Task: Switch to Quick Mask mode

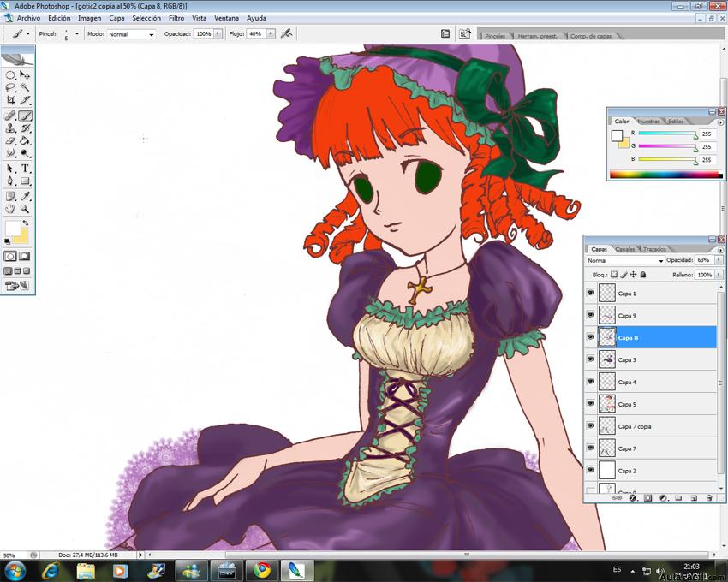Action: click(25, 256)
